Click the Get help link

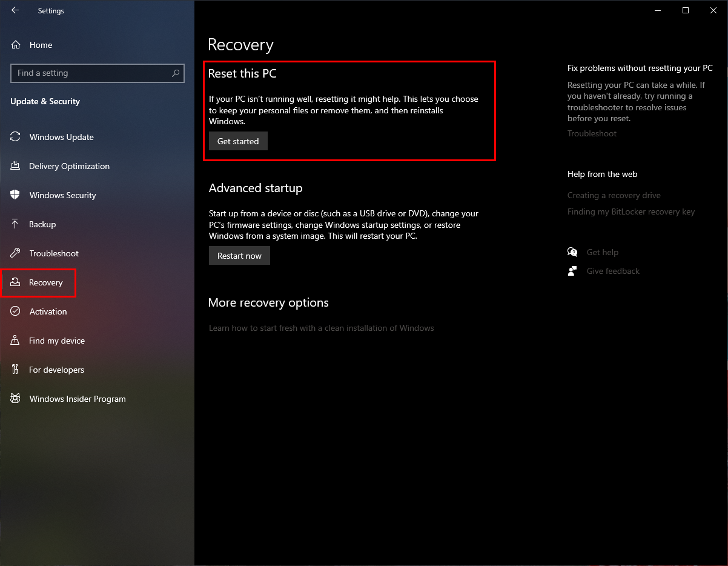(603, 252)
